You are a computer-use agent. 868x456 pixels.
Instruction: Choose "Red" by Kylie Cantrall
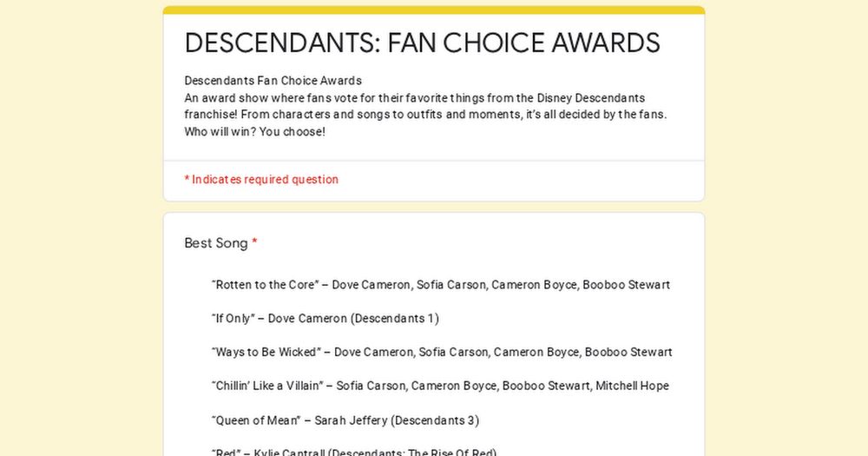[354, 453]
